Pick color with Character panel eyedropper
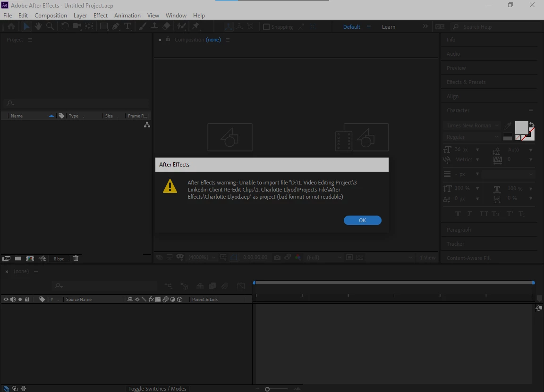Viewport: 544px width, 392px height. pos(508,125)
